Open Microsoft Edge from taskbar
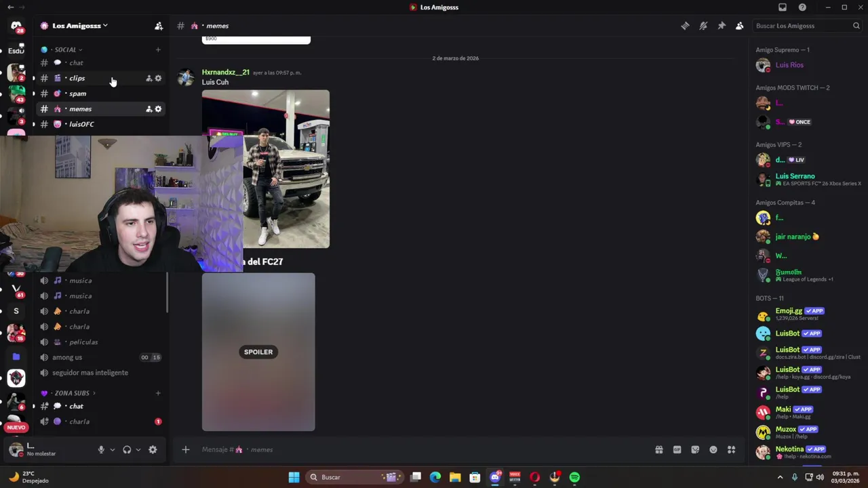 [435, 477]
